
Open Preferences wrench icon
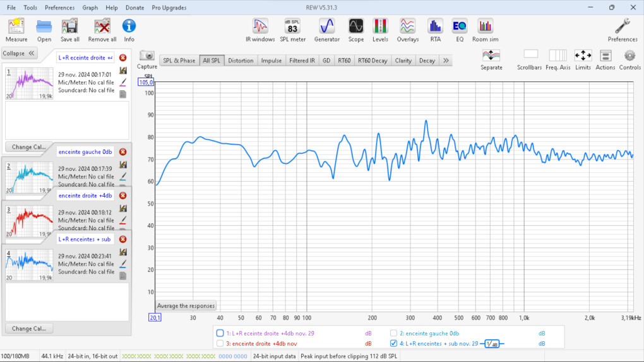623,30
